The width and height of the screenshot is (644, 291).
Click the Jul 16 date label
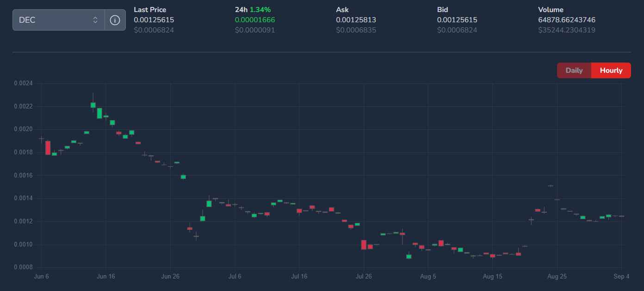299,277
